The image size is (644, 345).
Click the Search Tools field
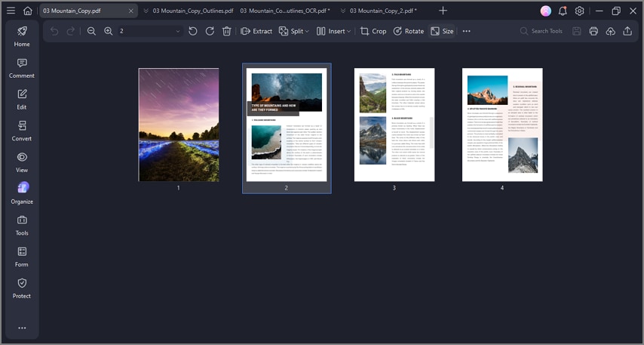[x=541, y=31]
